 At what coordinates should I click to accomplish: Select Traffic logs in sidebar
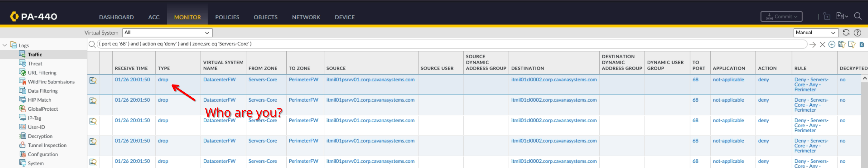click(35, 54)
